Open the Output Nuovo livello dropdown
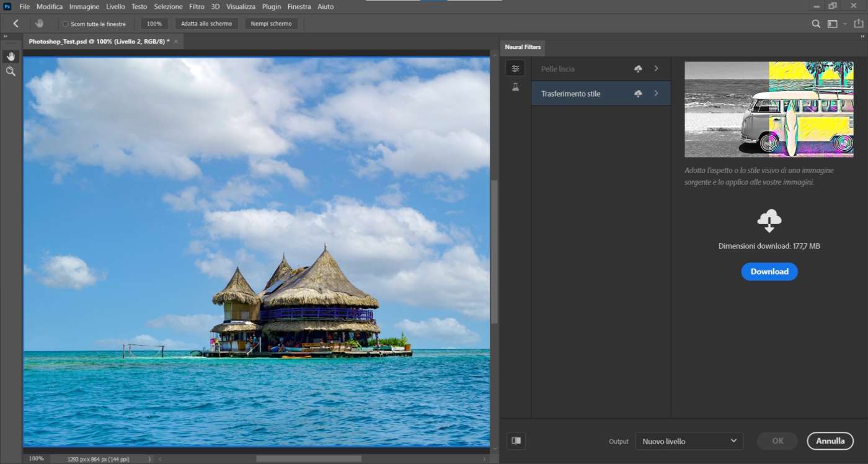The height and width of the screenshot is (464, 868). pyautogui.click(x=689, y=441)
